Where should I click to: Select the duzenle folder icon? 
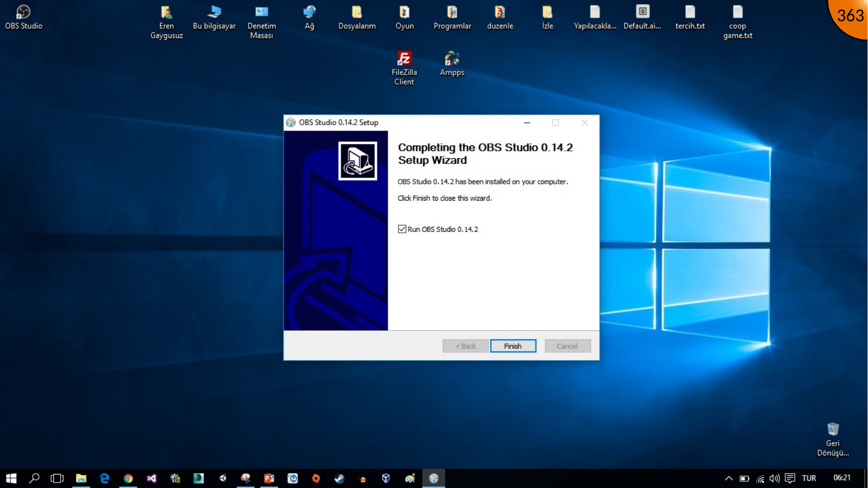(x=500, y=18)
